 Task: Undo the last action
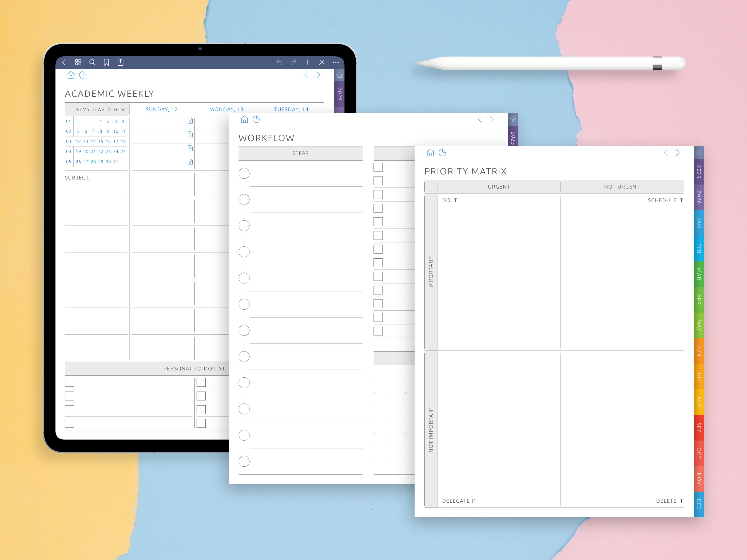click(280, 62)
